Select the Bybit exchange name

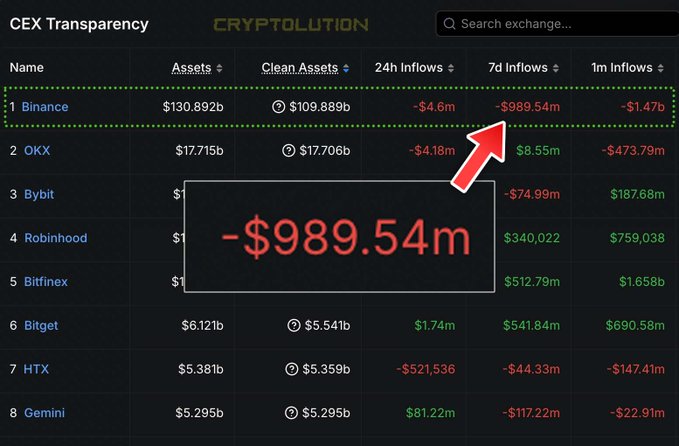[x=40, y=194]
